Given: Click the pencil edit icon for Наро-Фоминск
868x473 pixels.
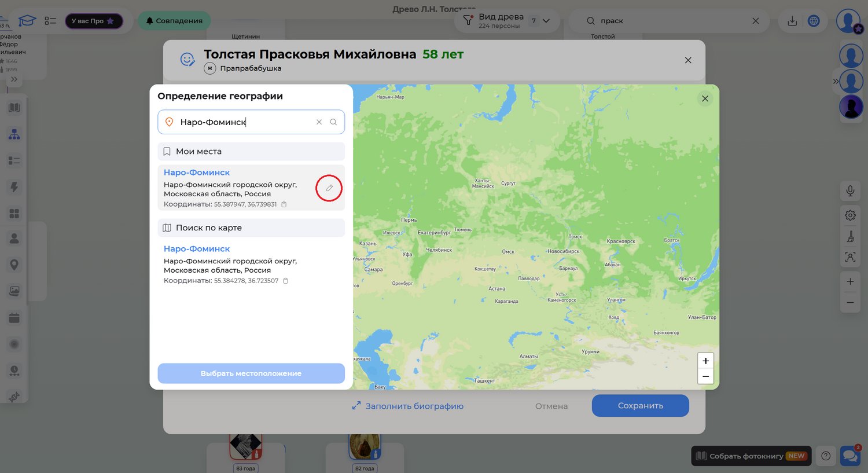Looking at the screenshot, I should coord(329,188).
